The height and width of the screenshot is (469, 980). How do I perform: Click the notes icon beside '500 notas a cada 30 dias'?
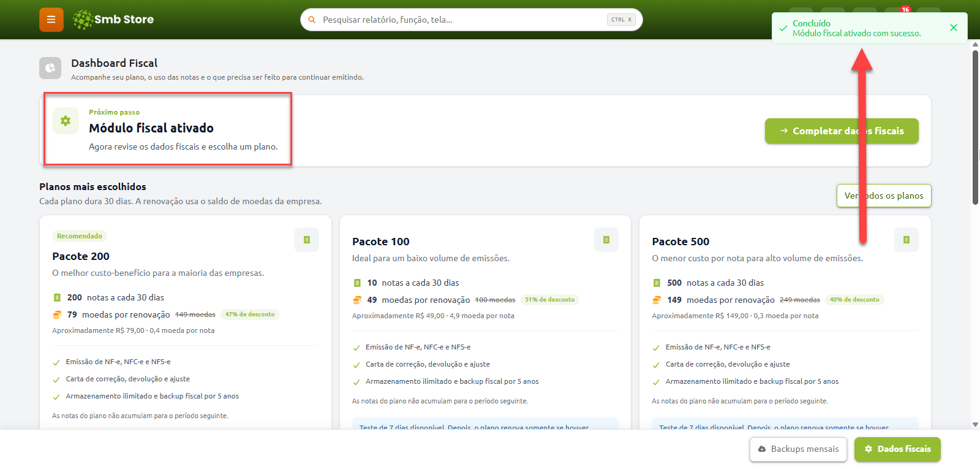657,283
